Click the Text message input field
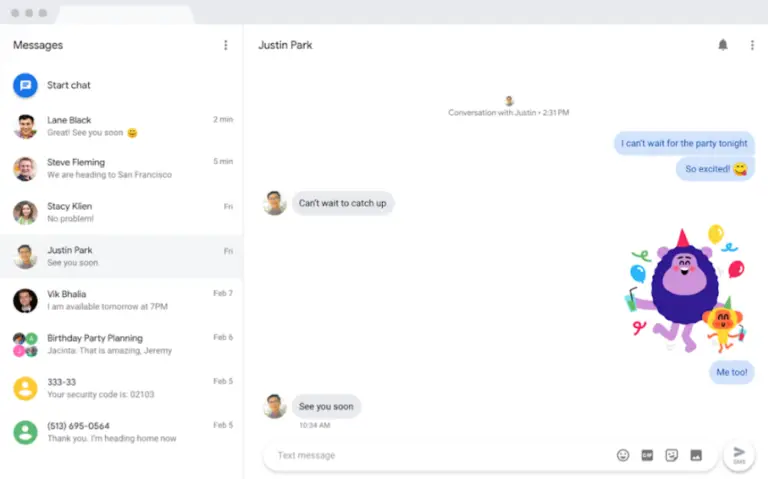Viewport: 768px width, 479px height. click(x=440, y=455)
